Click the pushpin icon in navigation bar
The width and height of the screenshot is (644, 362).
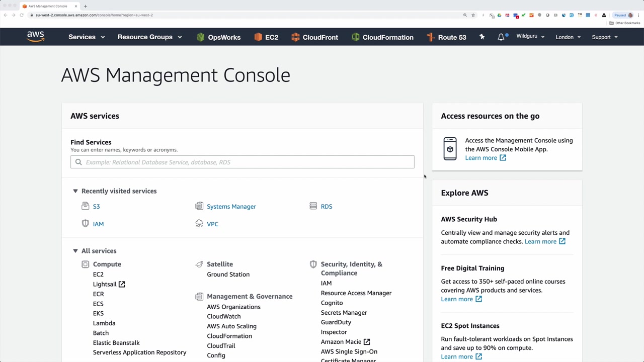(482, 37)
